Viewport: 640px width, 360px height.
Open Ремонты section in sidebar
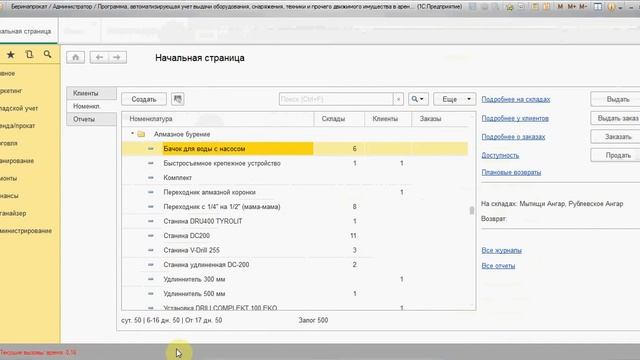tap(9, 178)
